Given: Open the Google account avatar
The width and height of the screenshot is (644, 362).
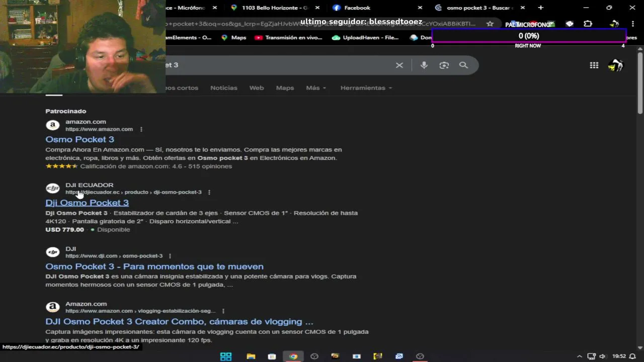Looking at the screenshot, I should (615, 65).
